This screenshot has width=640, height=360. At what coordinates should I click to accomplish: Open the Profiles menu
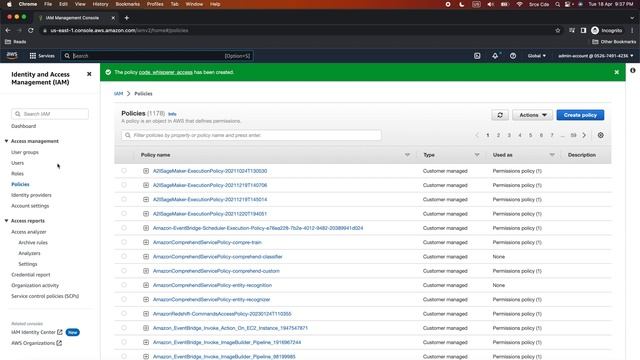[155, 4]
